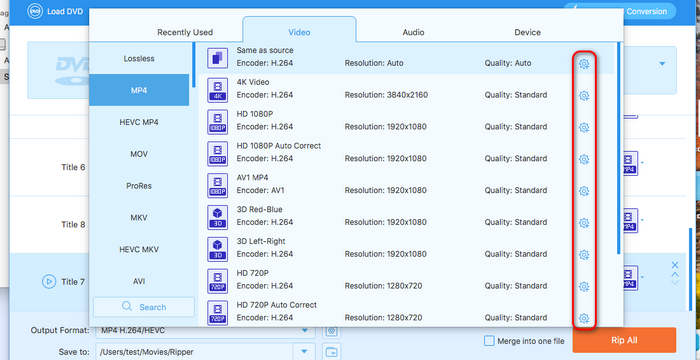Viewport: 700px width, 360px height.
Task: Click the Title 8 MP4 format icon
Action: tap(629, 220)
